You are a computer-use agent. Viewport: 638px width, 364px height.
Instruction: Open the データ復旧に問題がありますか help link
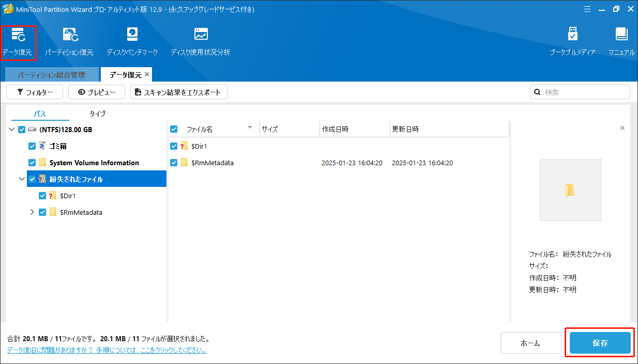pos(107,350)
